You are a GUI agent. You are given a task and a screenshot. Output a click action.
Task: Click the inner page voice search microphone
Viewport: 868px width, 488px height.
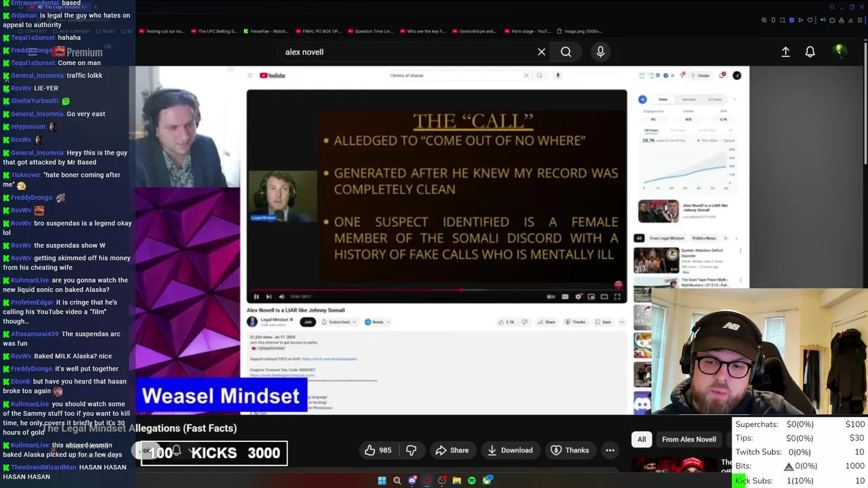557,75
